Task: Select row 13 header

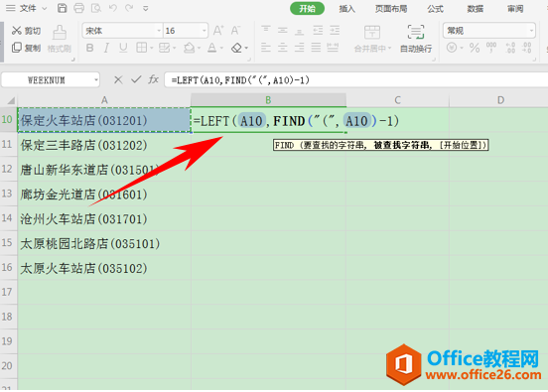Action: (x=8, y=194)
